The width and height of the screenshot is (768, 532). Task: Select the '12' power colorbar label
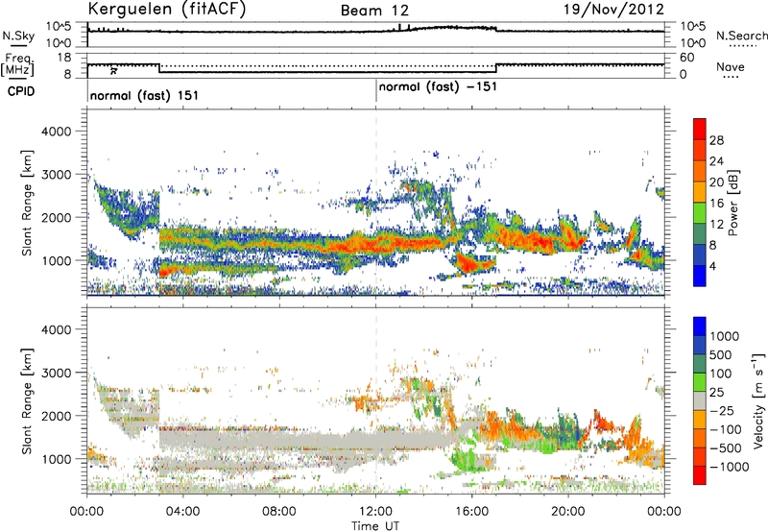716,225
